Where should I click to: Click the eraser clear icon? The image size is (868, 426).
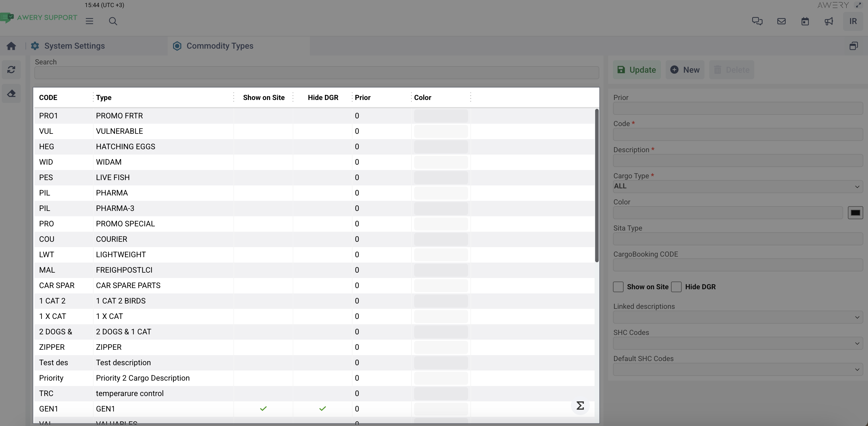[x=11, y=93]
